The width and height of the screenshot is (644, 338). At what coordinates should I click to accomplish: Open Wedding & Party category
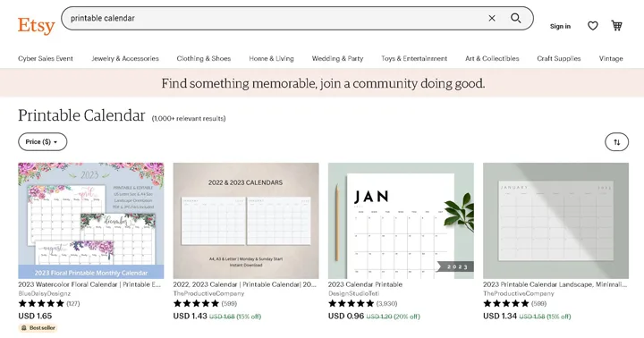[337, 58]
